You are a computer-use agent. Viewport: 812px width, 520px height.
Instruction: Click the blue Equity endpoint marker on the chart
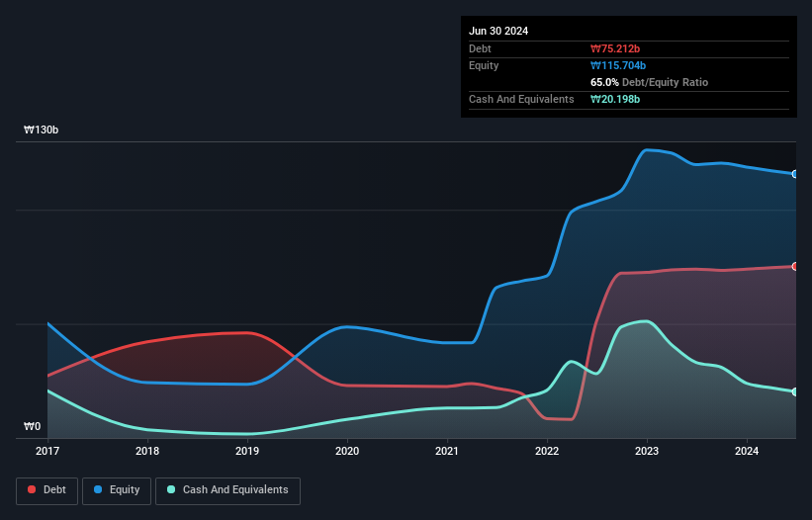795,174
